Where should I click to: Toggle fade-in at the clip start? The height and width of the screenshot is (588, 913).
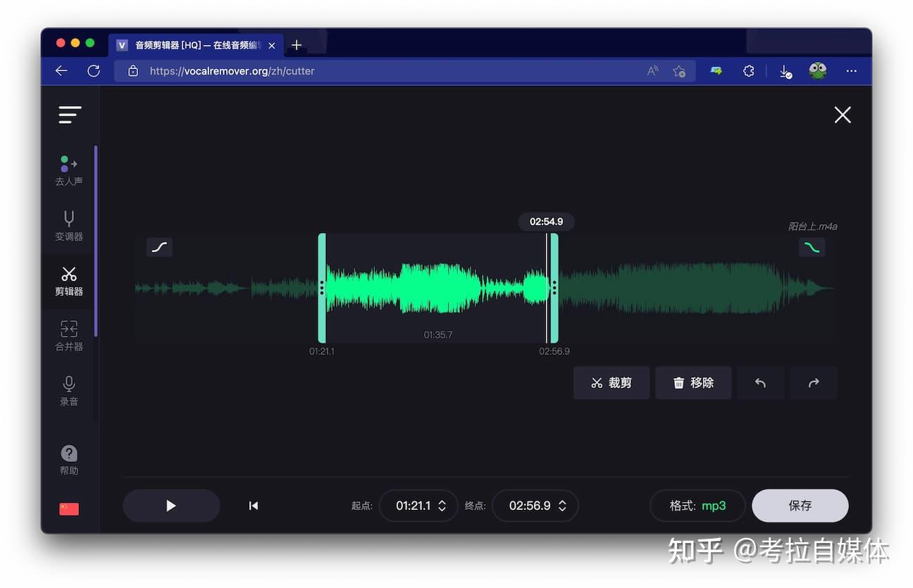click(159, 247)
